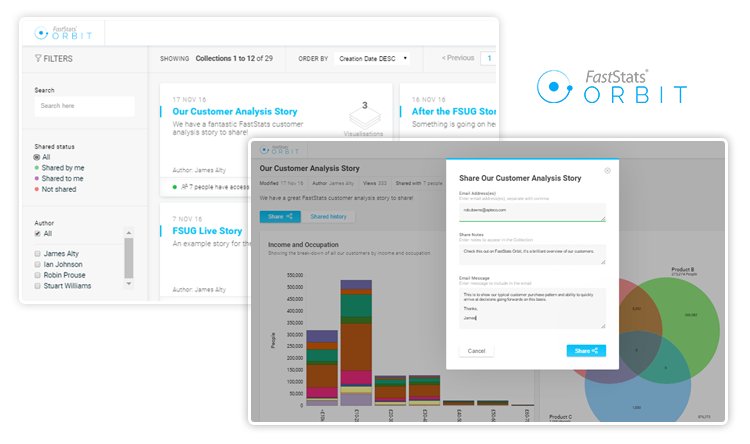The image size is (750, 444).
Task: Filter by Shared by me status
Action: [x=59, y=168]
